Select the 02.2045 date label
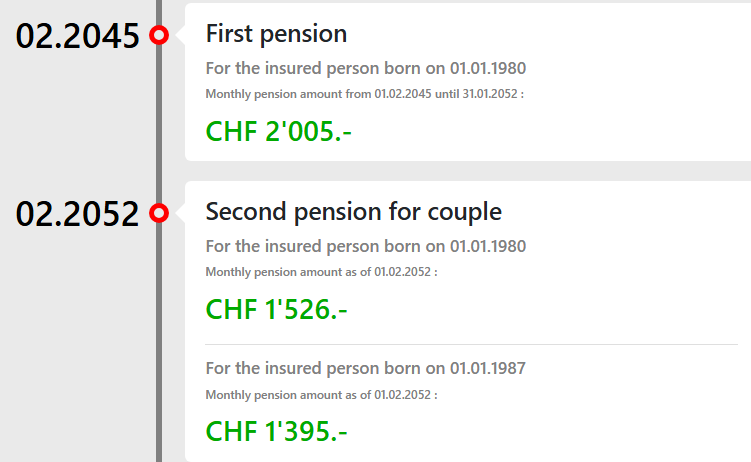 click(77, 36)
